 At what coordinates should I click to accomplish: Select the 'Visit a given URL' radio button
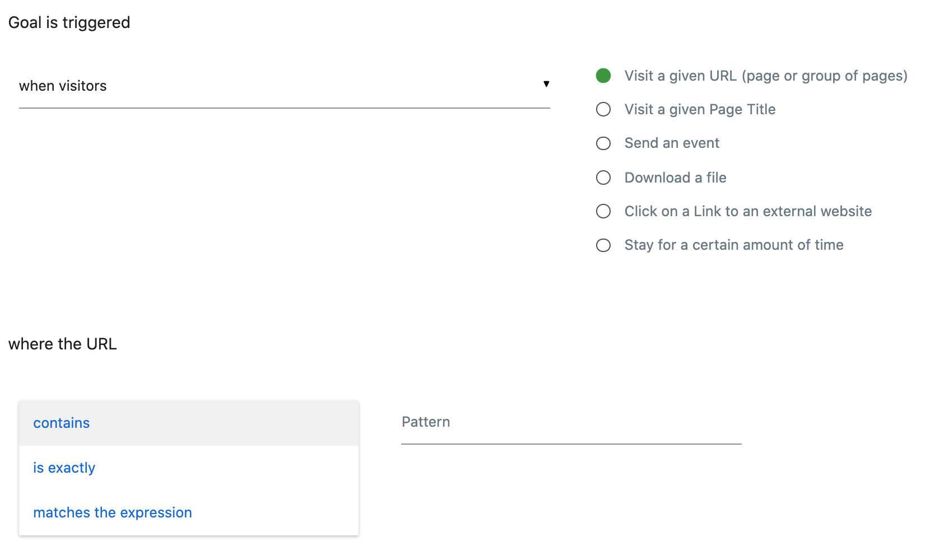603,76
